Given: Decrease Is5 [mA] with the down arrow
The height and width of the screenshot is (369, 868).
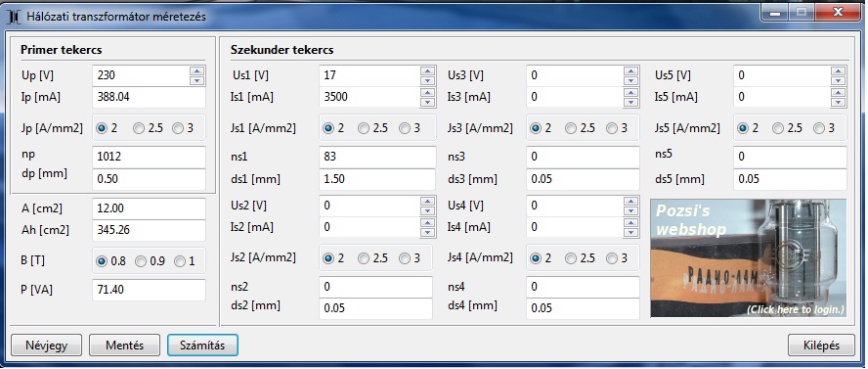Looking at the screenshot, I should pyautogui.click(x=838, y=103).
